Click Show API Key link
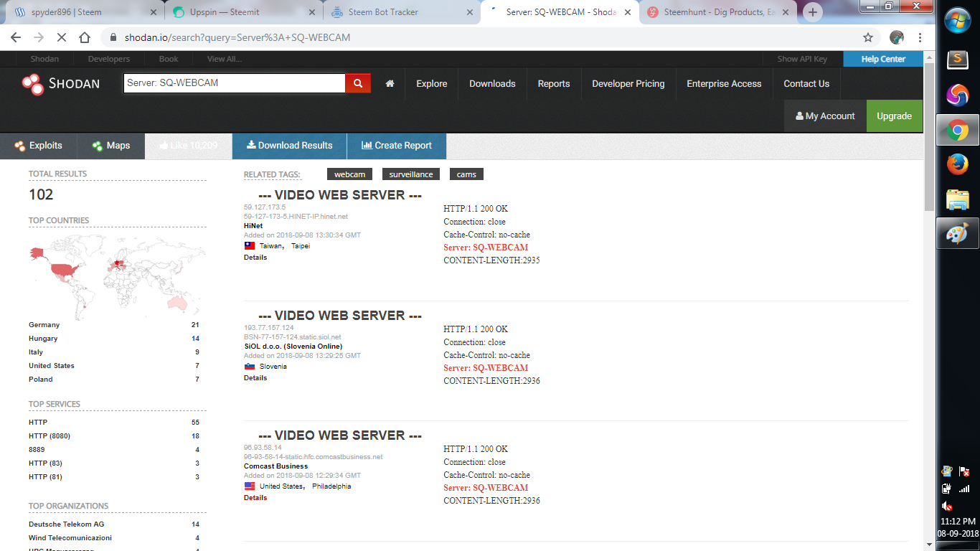 (802, 59)
